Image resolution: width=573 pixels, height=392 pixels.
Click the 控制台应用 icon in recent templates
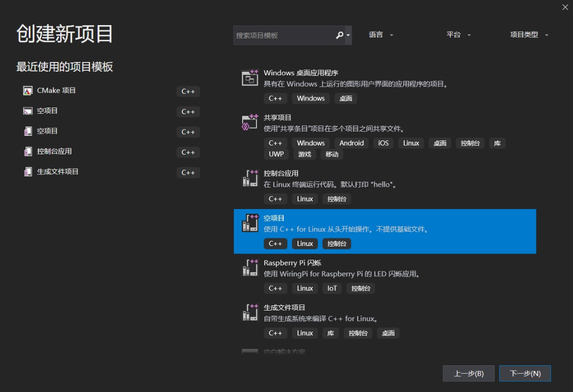point(28,152)
